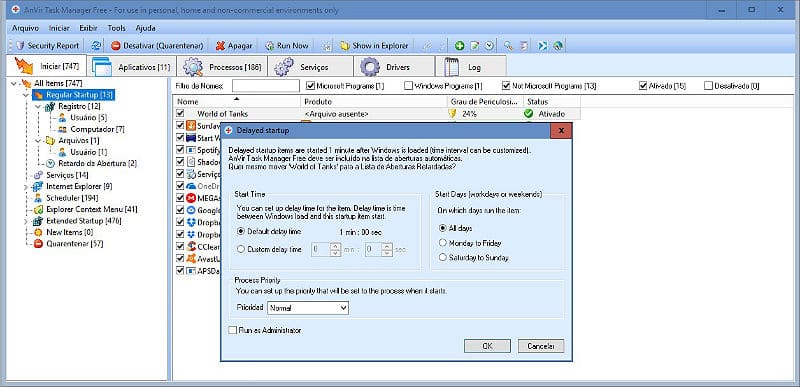800x387 pixels.
Task: Open the Processos [186] tab
Action: (x=221, y=66)
